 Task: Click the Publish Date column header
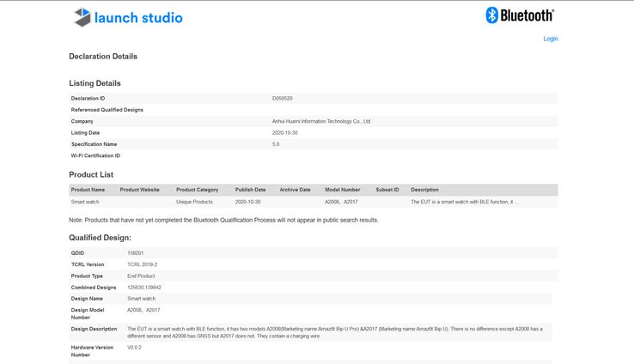click(250, 190)
